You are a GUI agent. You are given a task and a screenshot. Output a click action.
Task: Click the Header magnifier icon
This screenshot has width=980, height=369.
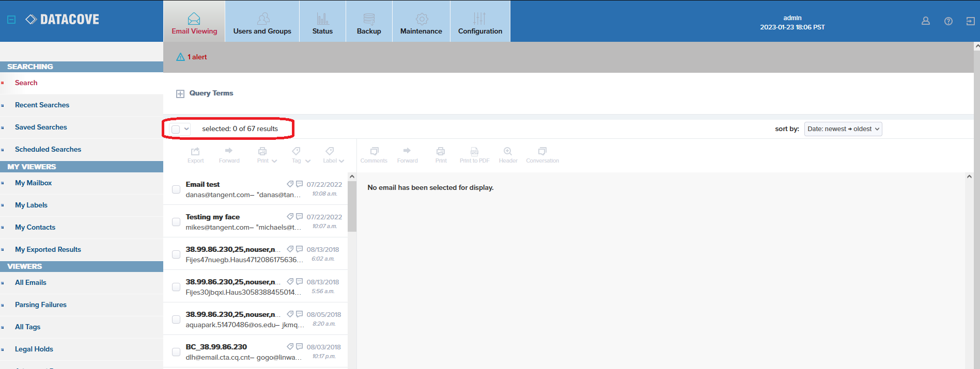(508, 154)
